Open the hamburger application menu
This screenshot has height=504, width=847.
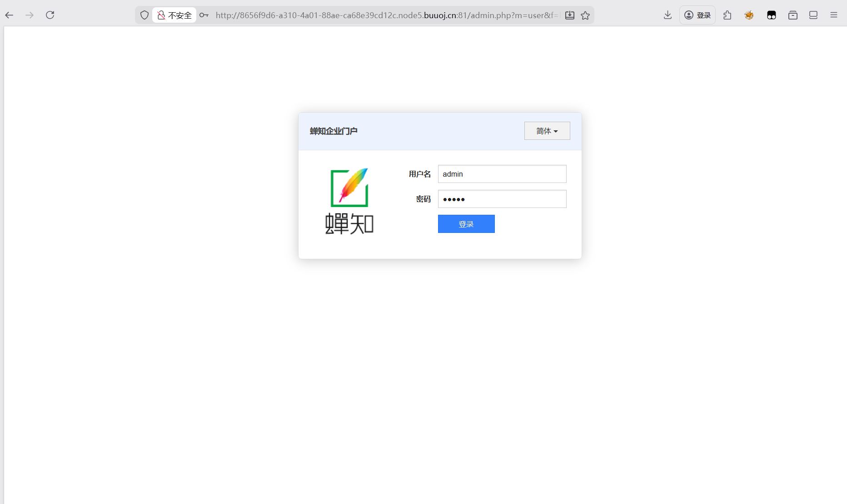tap(834, 15)
